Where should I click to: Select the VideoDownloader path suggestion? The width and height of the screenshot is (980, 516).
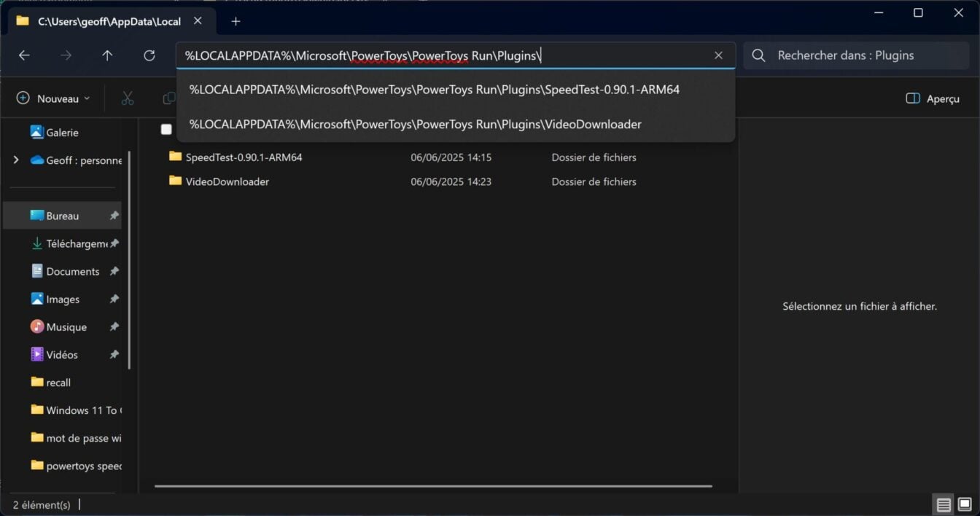pyautogui.click(x=456, y=125)
